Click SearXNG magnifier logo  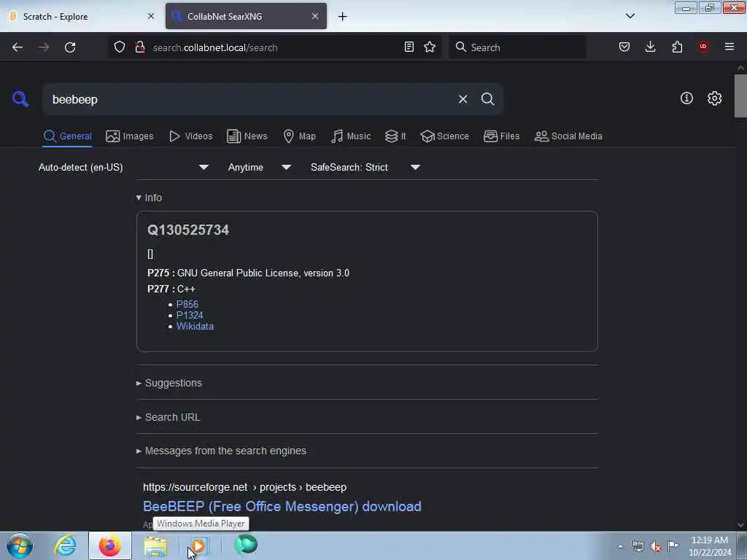(20, 99)
